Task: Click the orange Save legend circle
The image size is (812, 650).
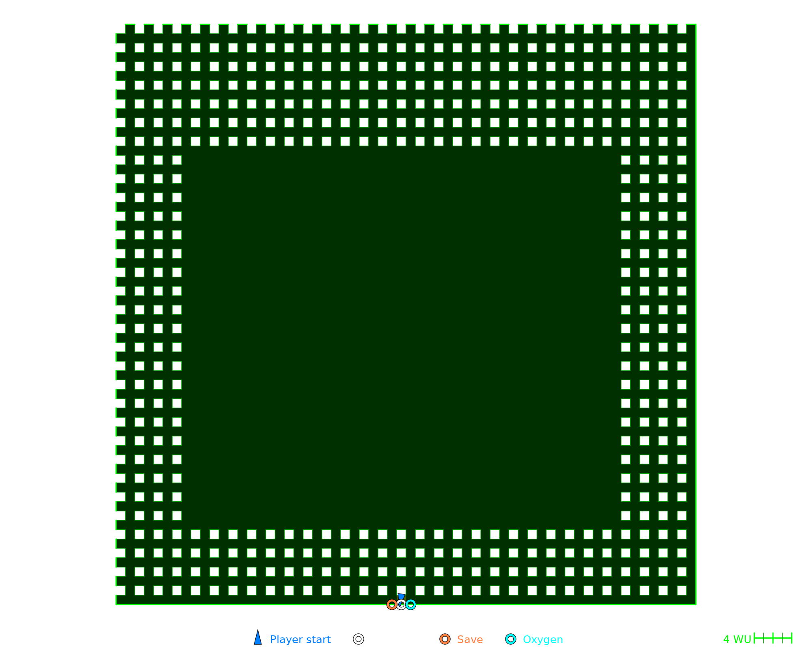Action: 445,639
